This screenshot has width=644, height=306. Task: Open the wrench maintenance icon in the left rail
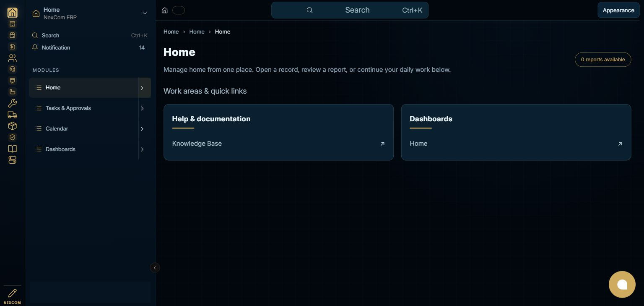tap(13, 103)
